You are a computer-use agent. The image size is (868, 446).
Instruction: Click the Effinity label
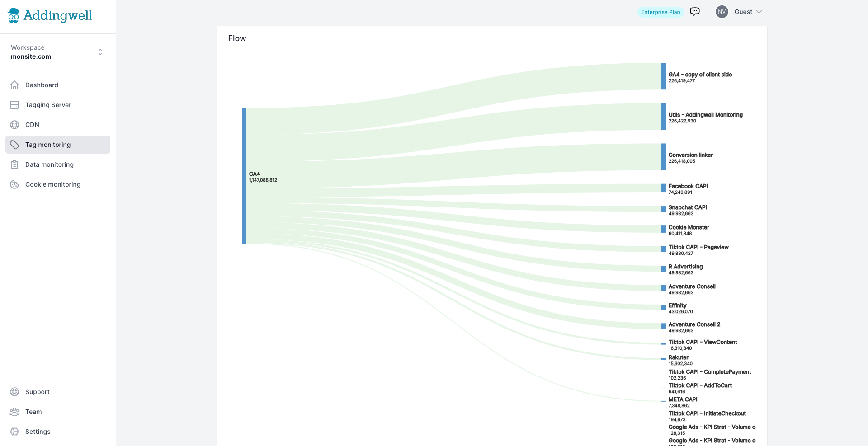tap(678, 305)
